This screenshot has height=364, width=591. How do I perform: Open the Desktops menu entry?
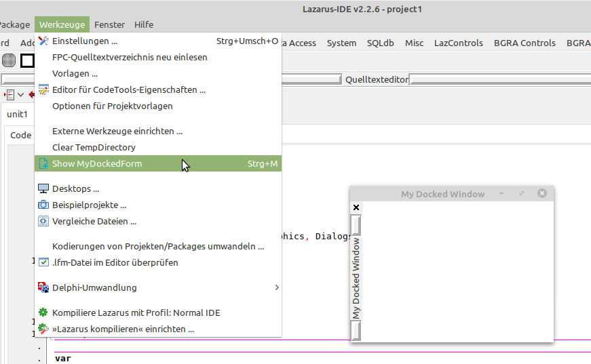click(x=158, y=188)
